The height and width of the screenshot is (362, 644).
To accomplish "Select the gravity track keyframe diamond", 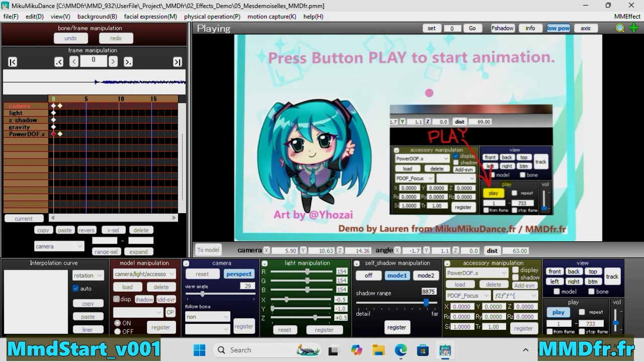I will pyautogui.click(x=53, y=127).
